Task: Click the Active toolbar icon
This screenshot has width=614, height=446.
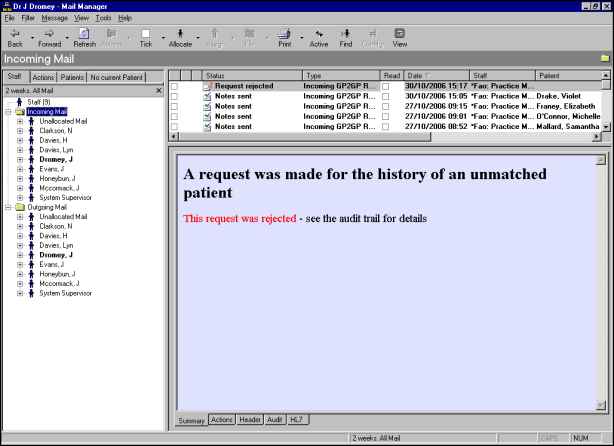Action: (x=318, y=34)
